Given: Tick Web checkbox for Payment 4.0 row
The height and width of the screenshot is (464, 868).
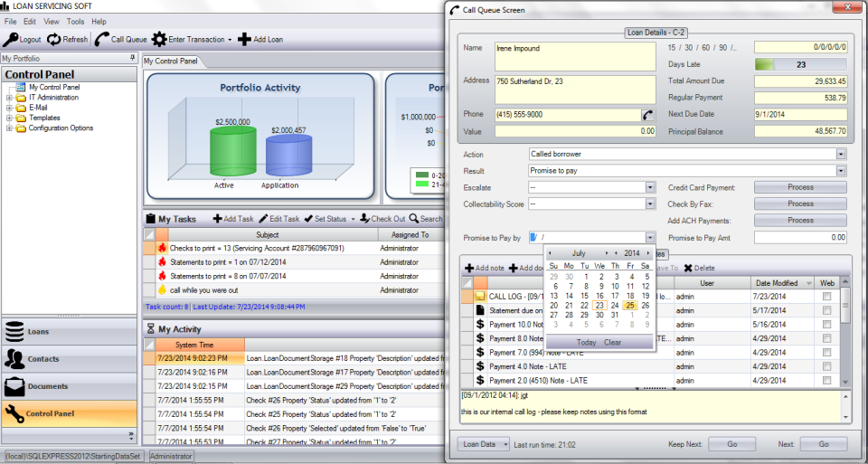Looking at the screenshot, I should tap(826, 366).
